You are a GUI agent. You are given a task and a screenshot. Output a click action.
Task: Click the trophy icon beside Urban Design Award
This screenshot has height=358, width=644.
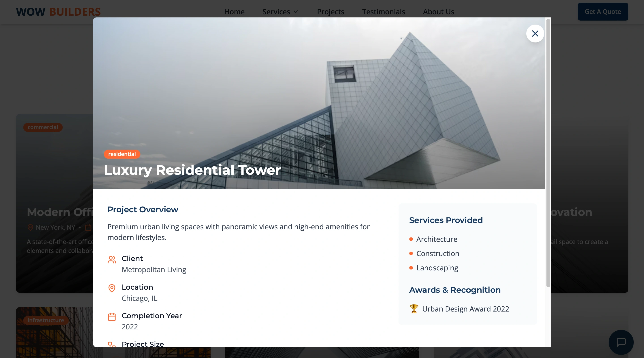point(414,309)
